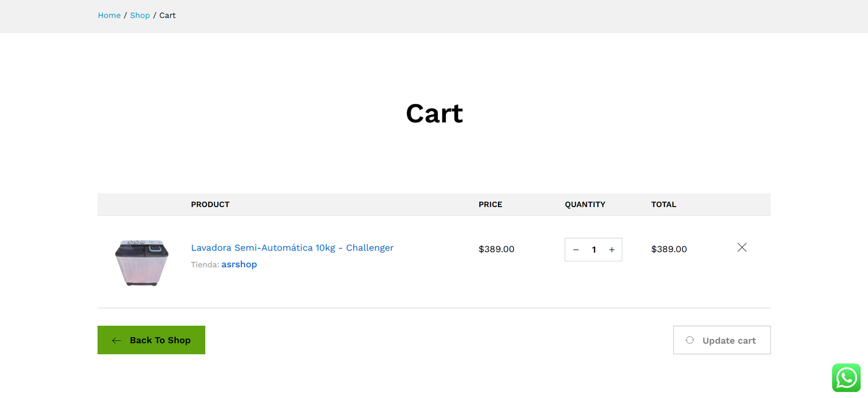This screenshot has height=398, width=868.
Task: Click the large Cart page heading
Action: pyautogui.click(x=434, y=114)
